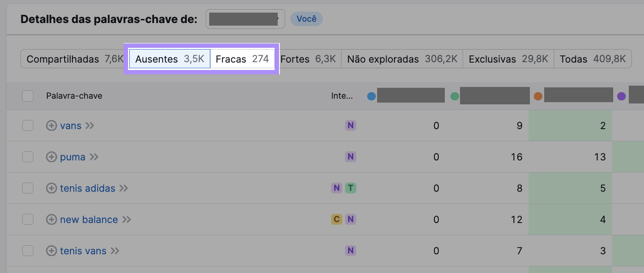Click the N intent badge for puma
The height and width of the screenshot is (273, 644).
pyautogui.click(x=350, y=157)
